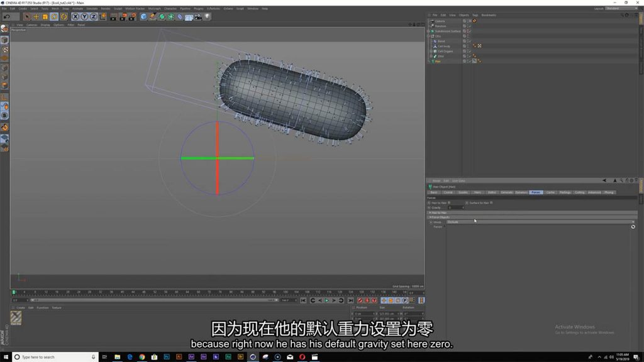This screenshot has height=362, width=644.
Task: Click Render View clapperboard icon
Action: [114, 17]
